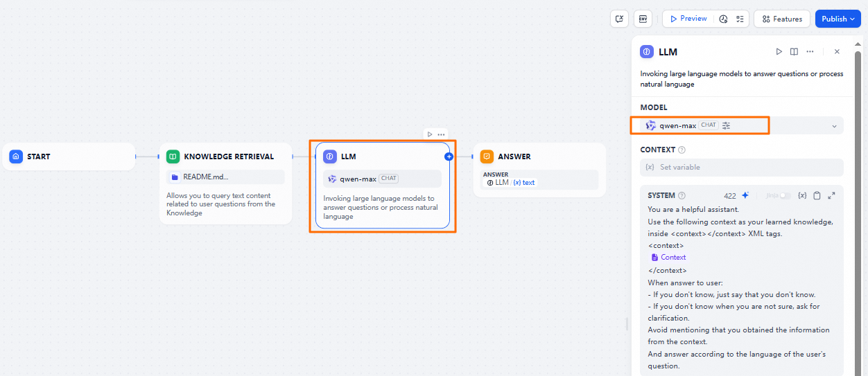Open three-dots menu above the LLM node
Screen dimensions: 868x376
coord(441,134)
